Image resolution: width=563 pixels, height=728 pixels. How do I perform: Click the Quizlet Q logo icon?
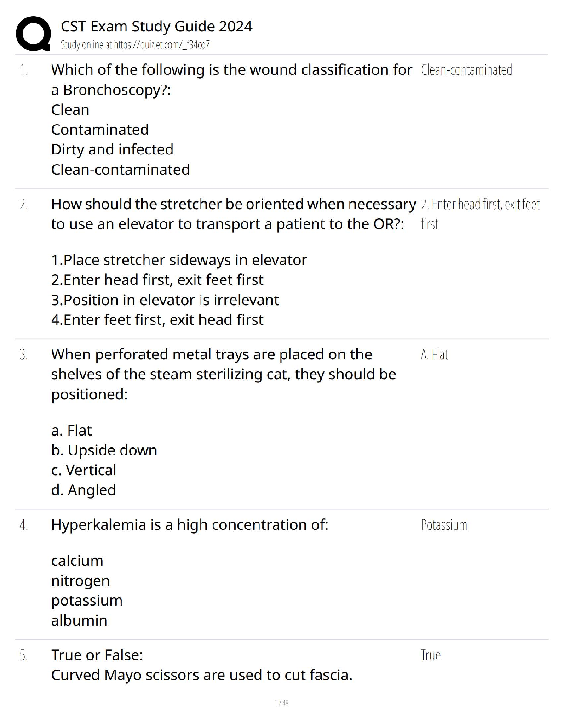(x=33, y=34)
